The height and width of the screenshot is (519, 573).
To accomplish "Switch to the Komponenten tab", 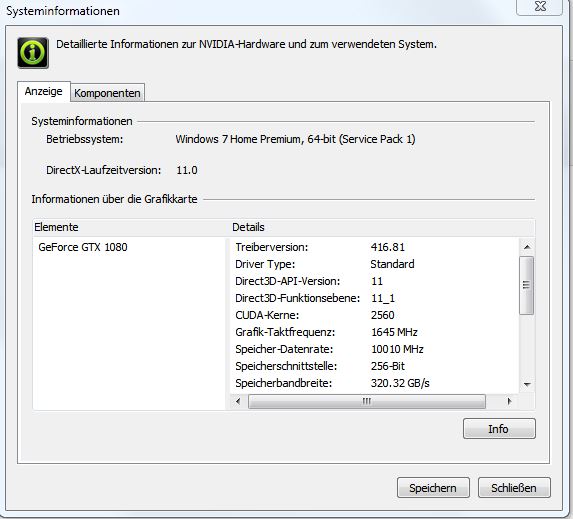I will coord(107,93).
